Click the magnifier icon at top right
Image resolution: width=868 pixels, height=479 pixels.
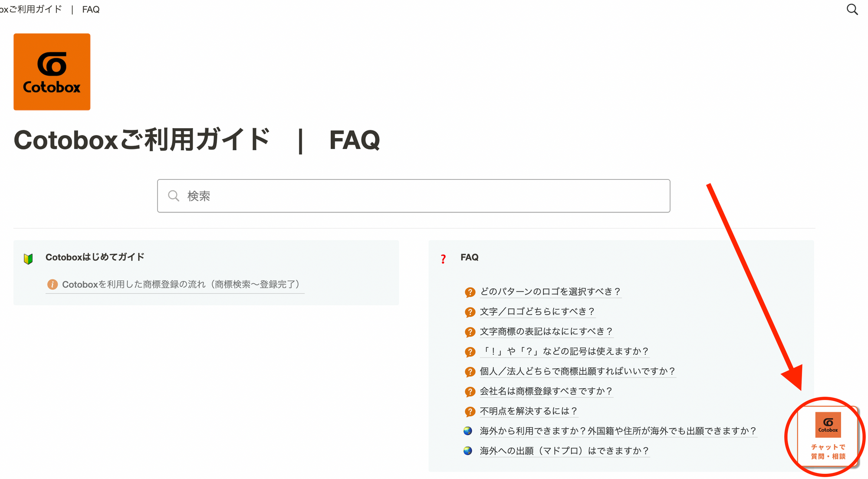[x=852, y=10]
